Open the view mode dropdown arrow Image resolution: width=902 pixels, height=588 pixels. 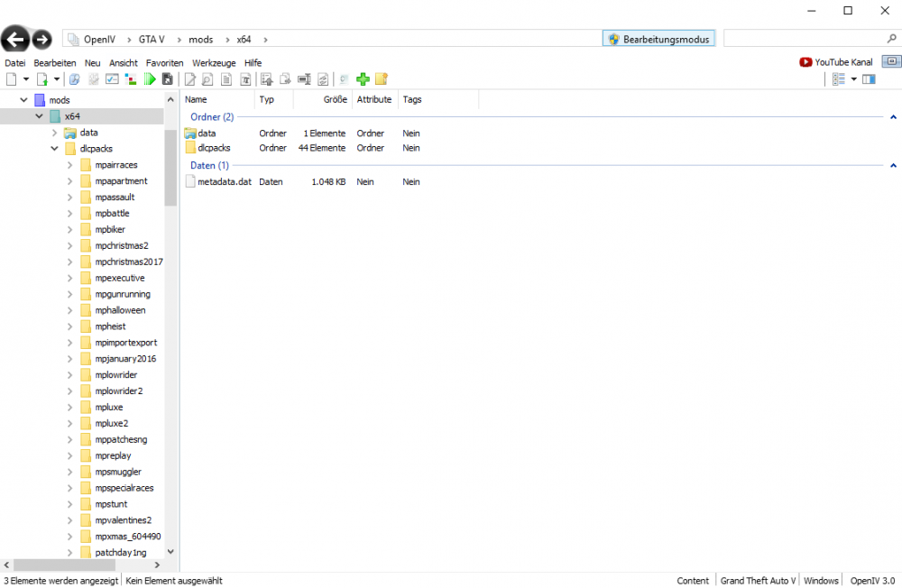853,78
